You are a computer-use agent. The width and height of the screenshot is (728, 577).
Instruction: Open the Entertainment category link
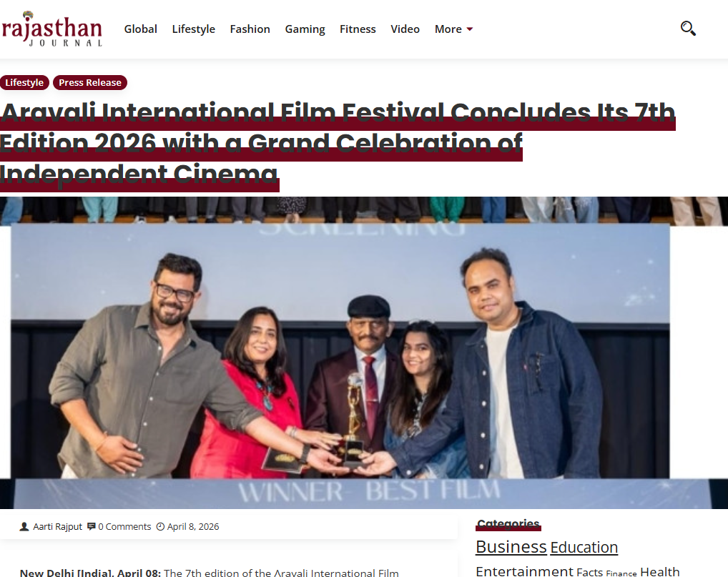click(x=525, y=571)
